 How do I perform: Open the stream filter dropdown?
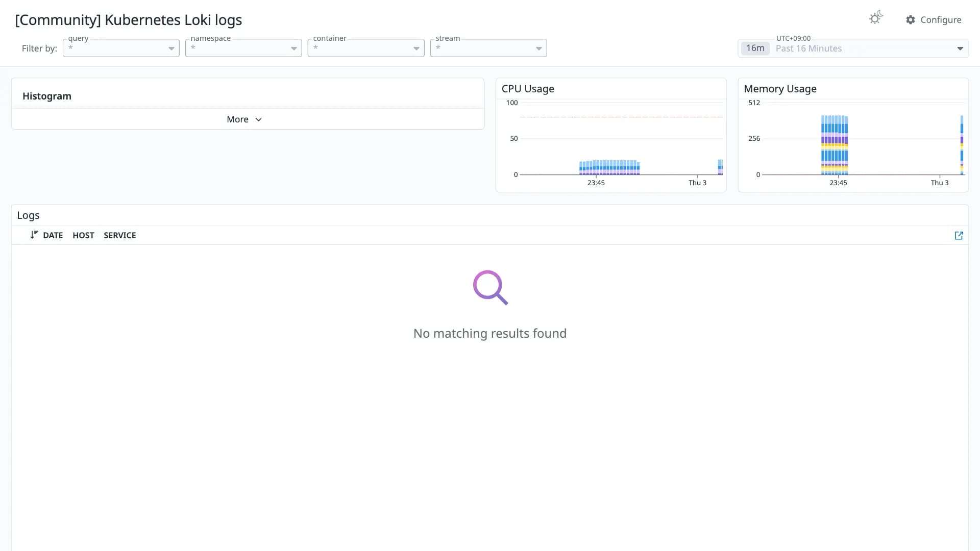point(488,48)
